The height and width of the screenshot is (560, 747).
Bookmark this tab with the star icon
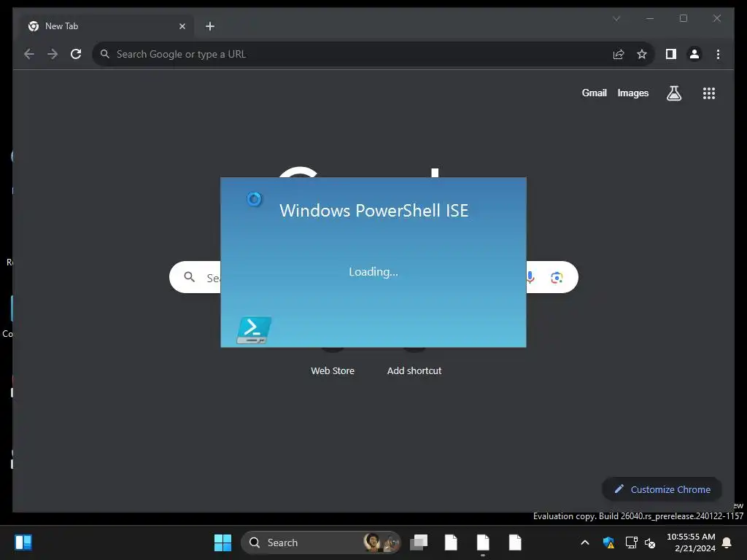(x=642, y=54)
